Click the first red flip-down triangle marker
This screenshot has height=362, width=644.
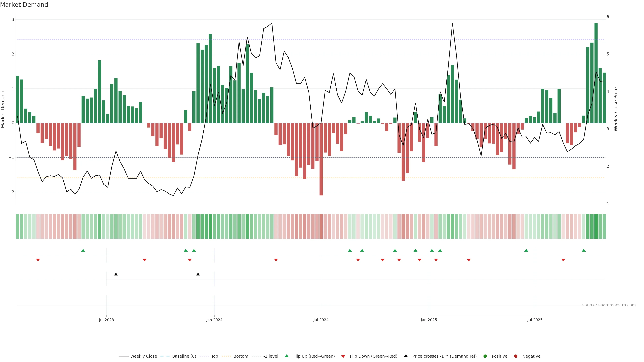(x=38, y=260)
